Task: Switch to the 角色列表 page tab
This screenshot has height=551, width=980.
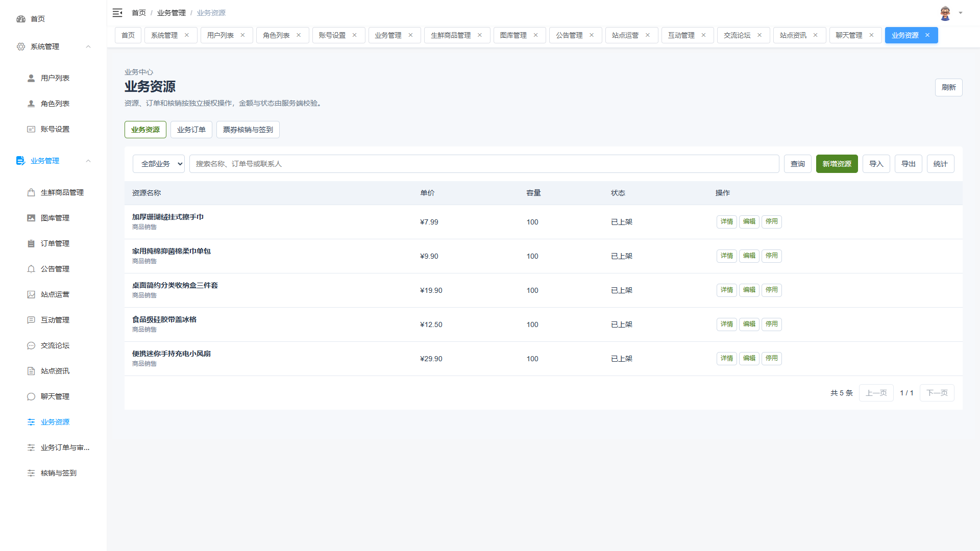Action: (x=282, y=35)
